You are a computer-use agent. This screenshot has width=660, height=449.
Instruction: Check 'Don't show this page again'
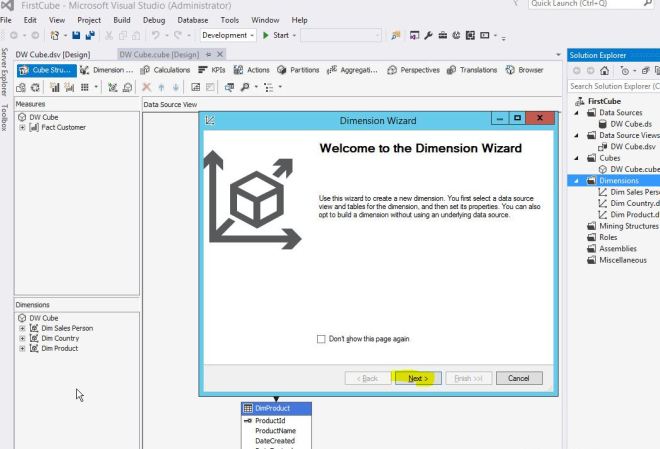click(x=321, y=339)
